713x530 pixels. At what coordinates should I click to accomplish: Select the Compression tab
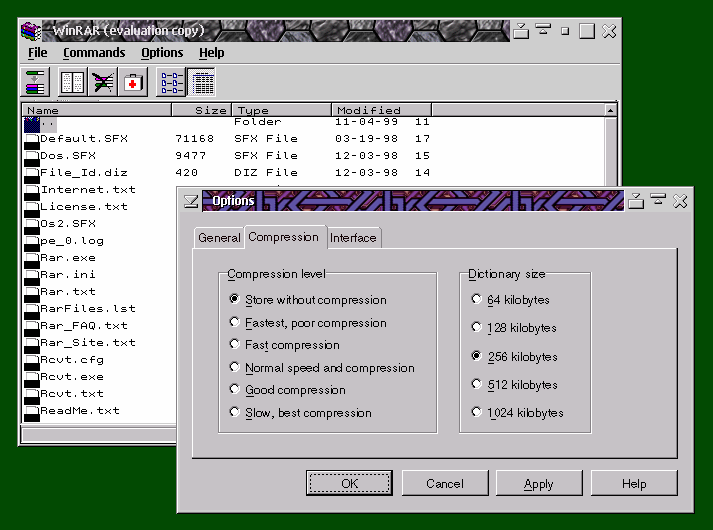click(284, 237)
